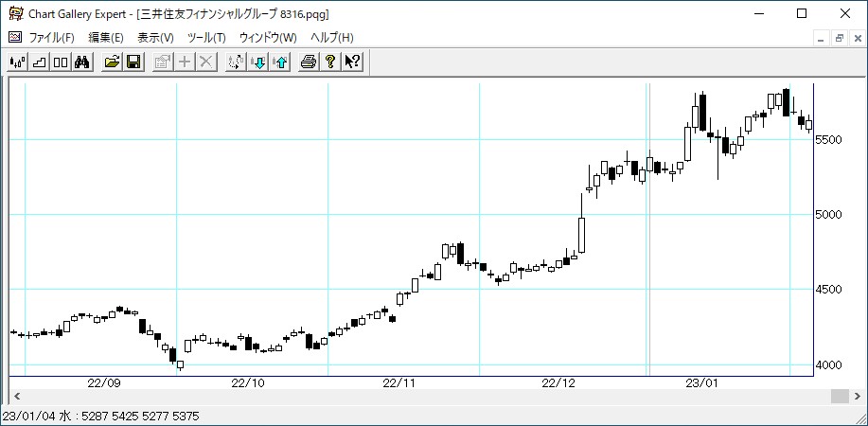Screen dimensions: 868x426
Task: Click the 4000 price axis label
Action: [828, 365]
